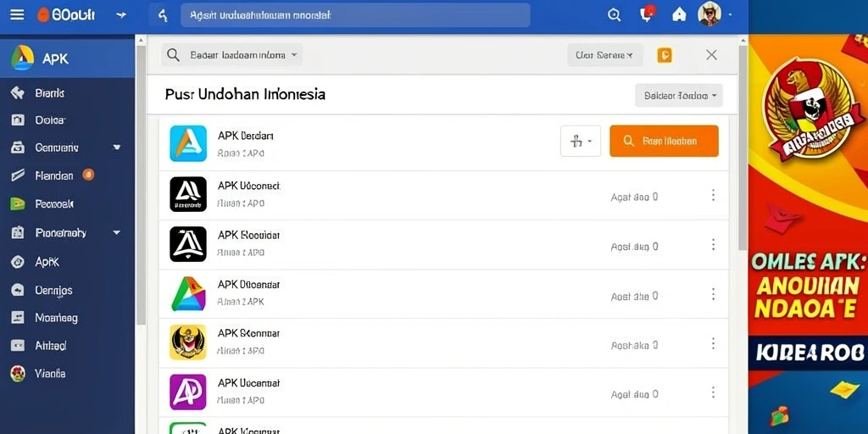The height and width of the screenshot is (434, 868).
Task: Open the Peonoelt sidebar item
Action: click(x=54, y=203)
